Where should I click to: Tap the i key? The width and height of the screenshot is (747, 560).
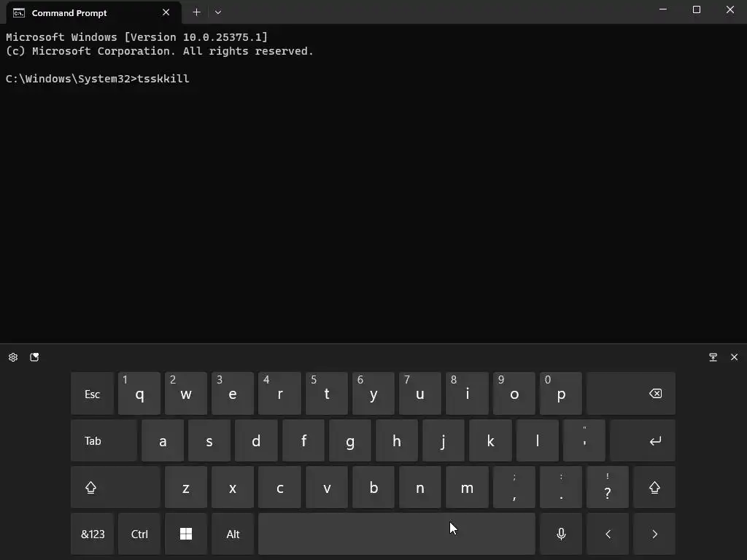(467, 394)
